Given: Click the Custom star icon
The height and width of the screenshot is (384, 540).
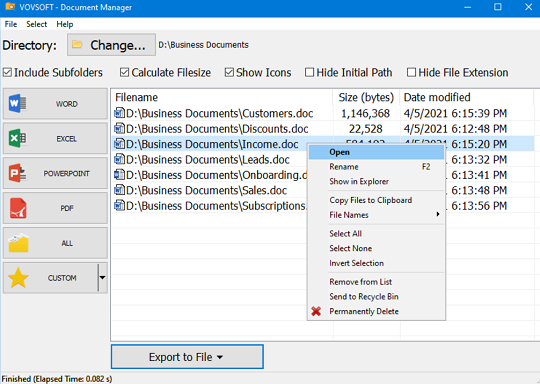Looking at the screenshot, I should click(x=18, y=278).
